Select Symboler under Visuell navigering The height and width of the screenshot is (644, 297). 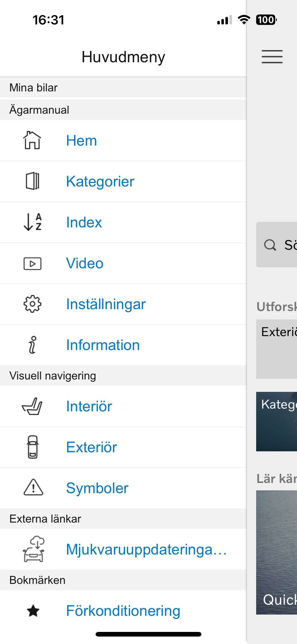(123, 488)
